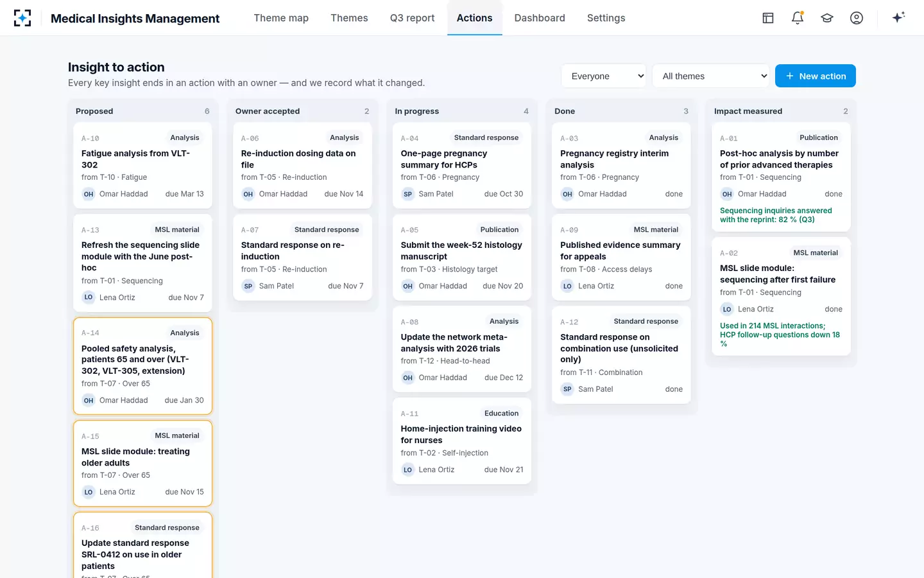Open card Pooled safety analysis, patients 65 and over

pyautogui.click(x=142, y=366)
